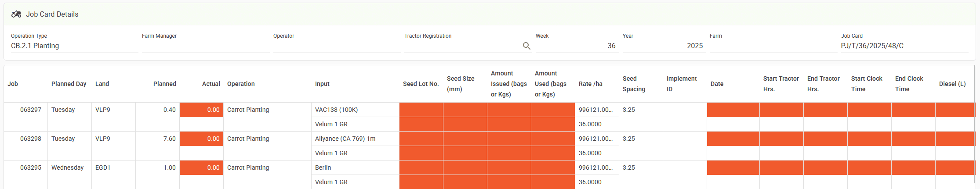Click the Year field showing 2025
Viewport: 980px width, 189px height.
[664, 46]
